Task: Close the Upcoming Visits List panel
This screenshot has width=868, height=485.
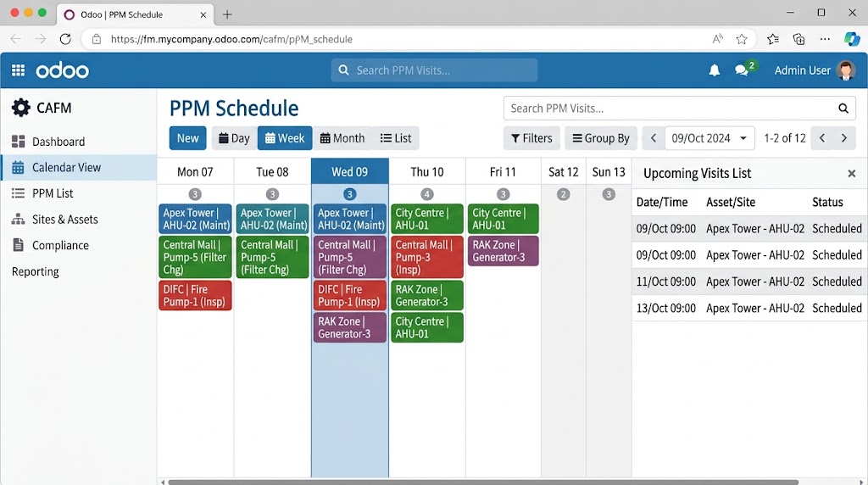Action: (x=851, y=173)
